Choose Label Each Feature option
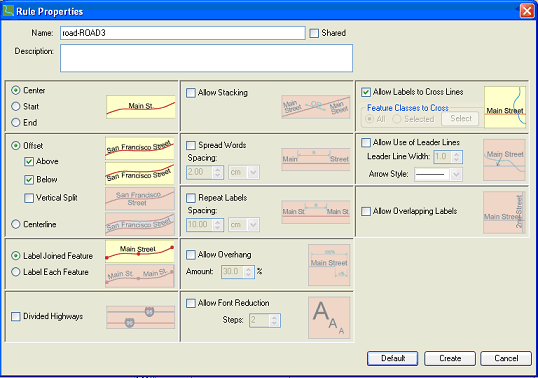This screenshot has width=538, height=378. tap(15, 272)
